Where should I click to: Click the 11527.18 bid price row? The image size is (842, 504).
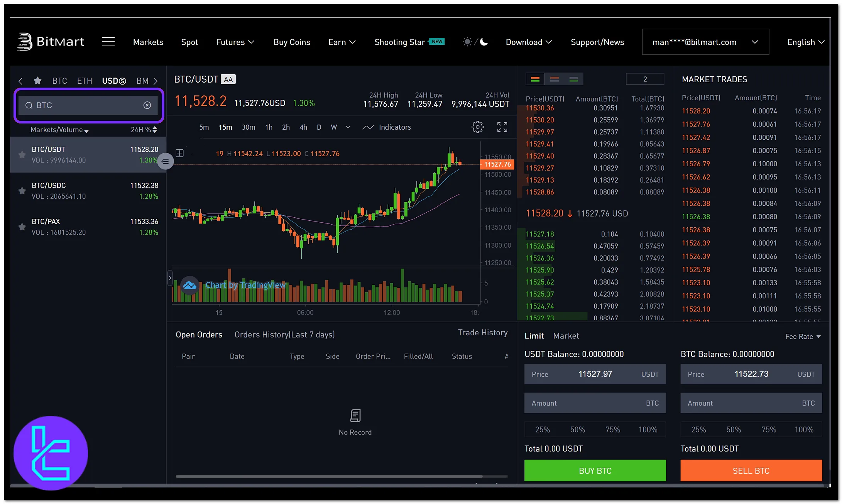(x=595, y=234)
